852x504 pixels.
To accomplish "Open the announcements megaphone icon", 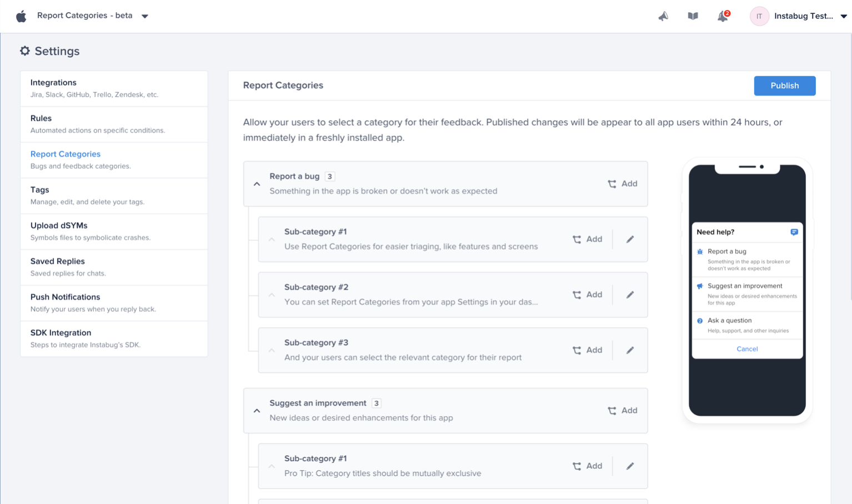I will 663,16.
